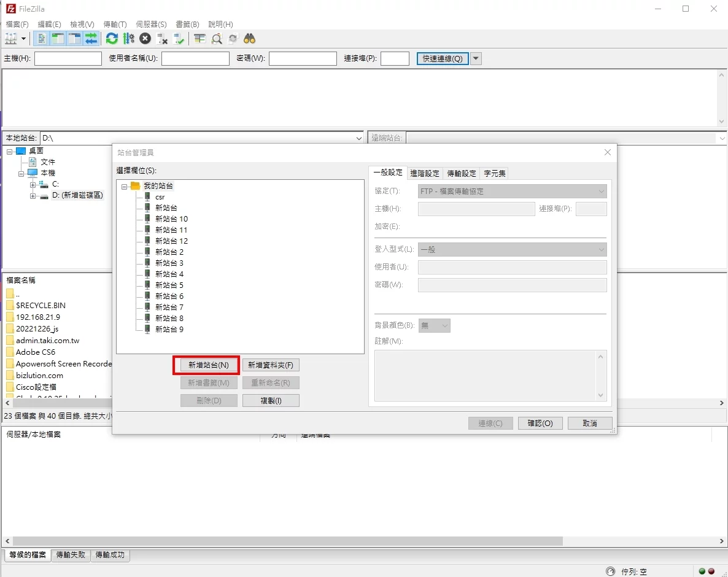
Task: Collapse the 我的站台 folder
Action: click(125, 187)
